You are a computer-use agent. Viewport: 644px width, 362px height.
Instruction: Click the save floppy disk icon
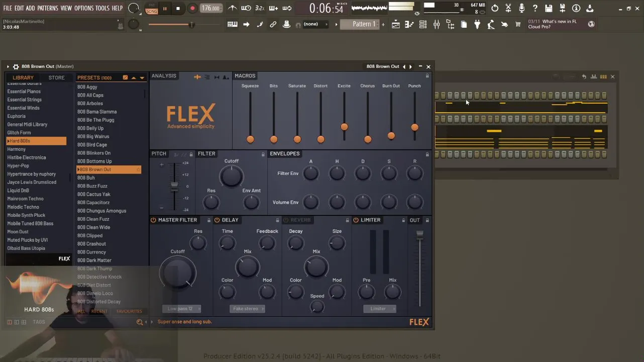[x=549, y=8]
